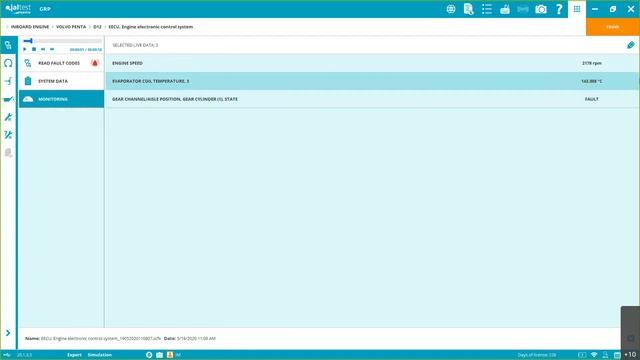Click the Wi-Fi icon in status bar
Screen dimensions: 640x360
point(594,355)
